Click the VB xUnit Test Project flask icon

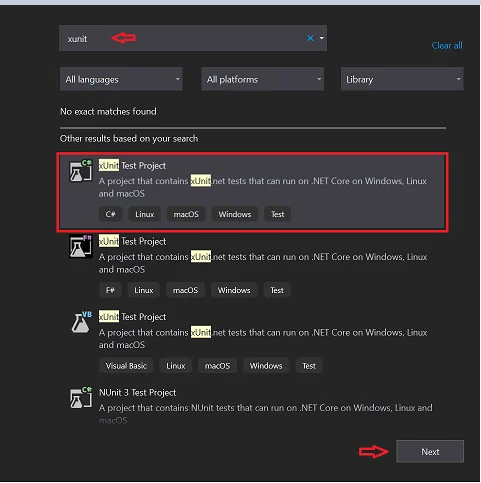81,322
